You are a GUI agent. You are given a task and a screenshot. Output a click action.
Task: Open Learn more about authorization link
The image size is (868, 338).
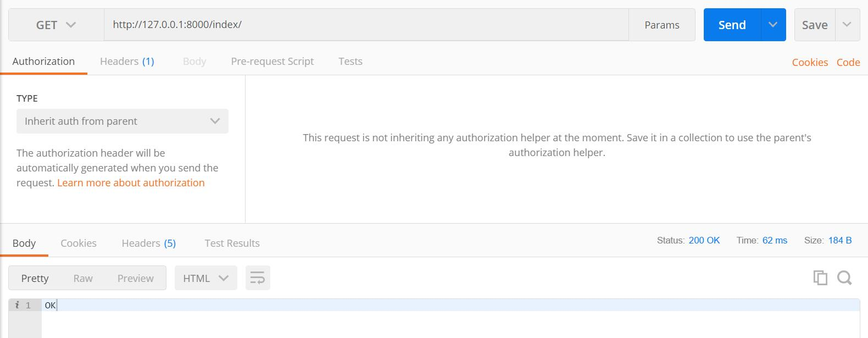[131, 183]
